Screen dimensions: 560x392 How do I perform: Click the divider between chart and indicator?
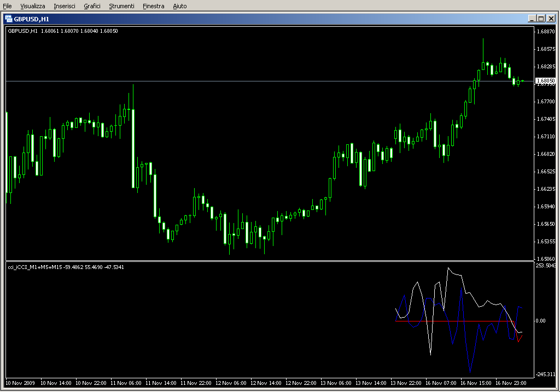click(268, 261)
